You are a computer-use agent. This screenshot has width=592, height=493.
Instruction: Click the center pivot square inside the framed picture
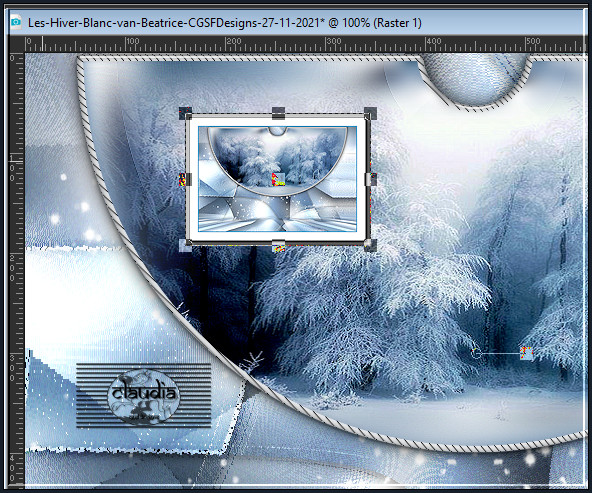point(278,179)
